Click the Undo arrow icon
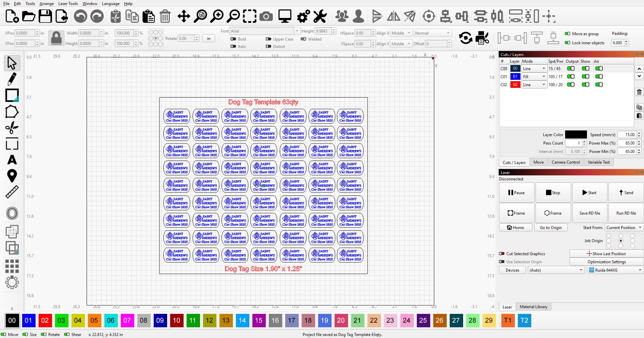This screenshot has height=338, width=644. click(81, 16)
